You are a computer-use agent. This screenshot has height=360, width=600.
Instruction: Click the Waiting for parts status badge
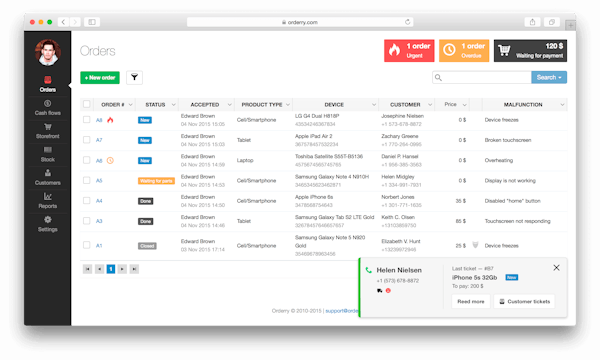click(x=156, y=181)
